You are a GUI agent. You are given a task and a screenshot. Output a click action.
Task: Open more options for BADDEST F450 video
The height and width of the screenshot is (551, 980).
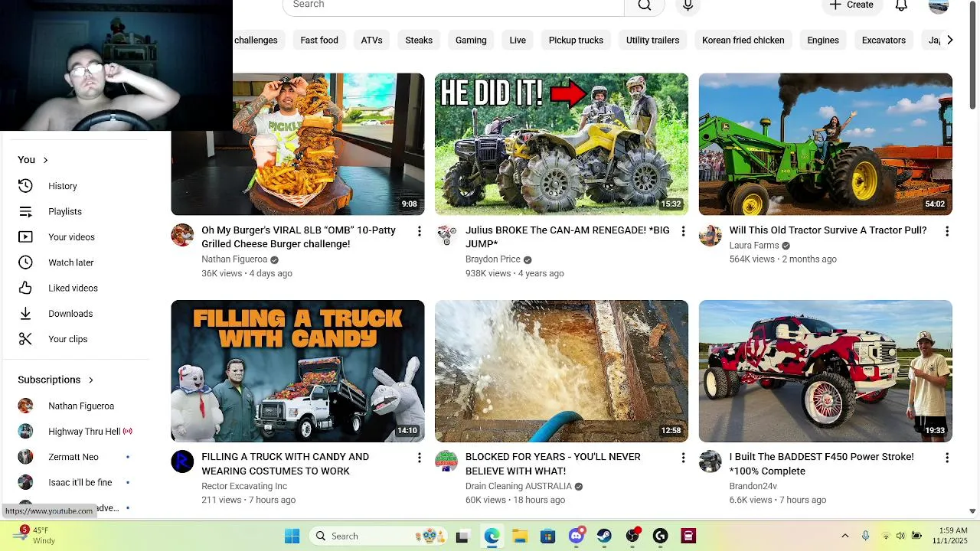pos(947,458)
